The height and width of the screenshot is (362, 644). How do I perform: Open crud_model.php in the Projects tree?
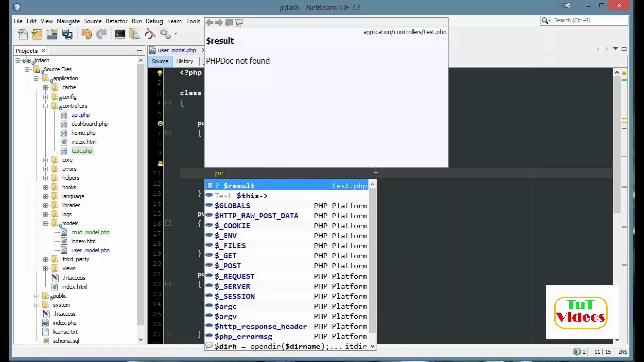tap(91, 232)
